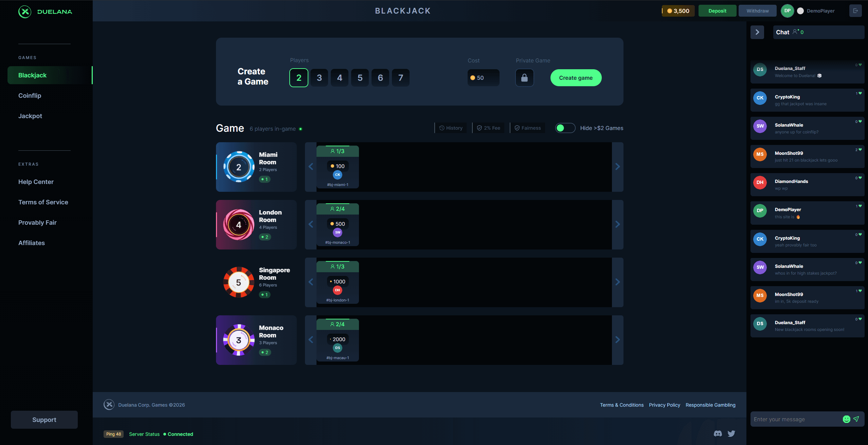The image size is (868, 445).
Task: Open Terms of Service in sidebar
Action: pyautogui.click(x=43, y=202)
